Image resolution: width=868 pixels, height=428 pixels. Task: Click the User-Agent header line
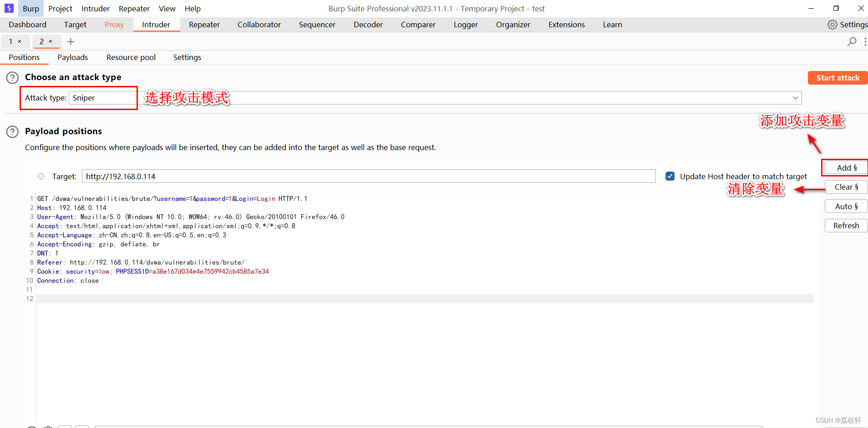click(x=191, y=217)
